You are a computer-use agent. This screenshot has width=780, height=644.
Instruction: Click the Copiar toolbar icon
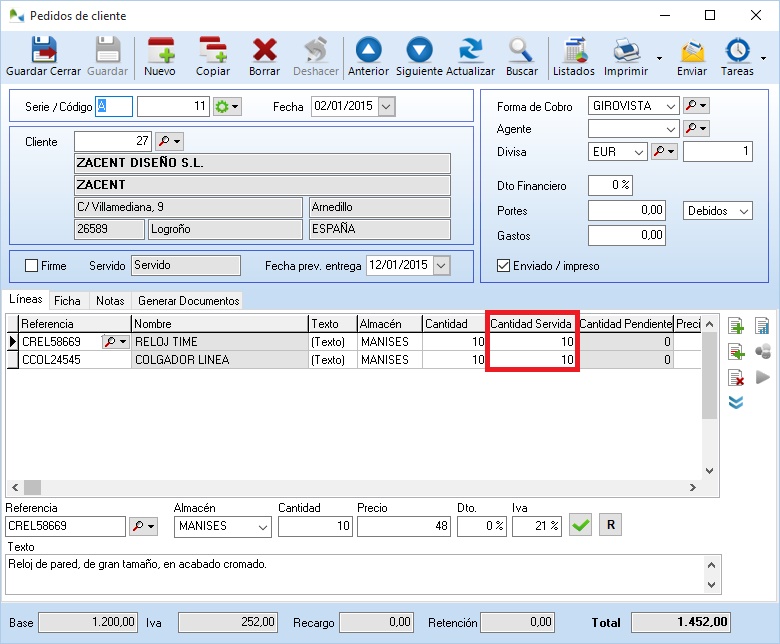[212, 50]
